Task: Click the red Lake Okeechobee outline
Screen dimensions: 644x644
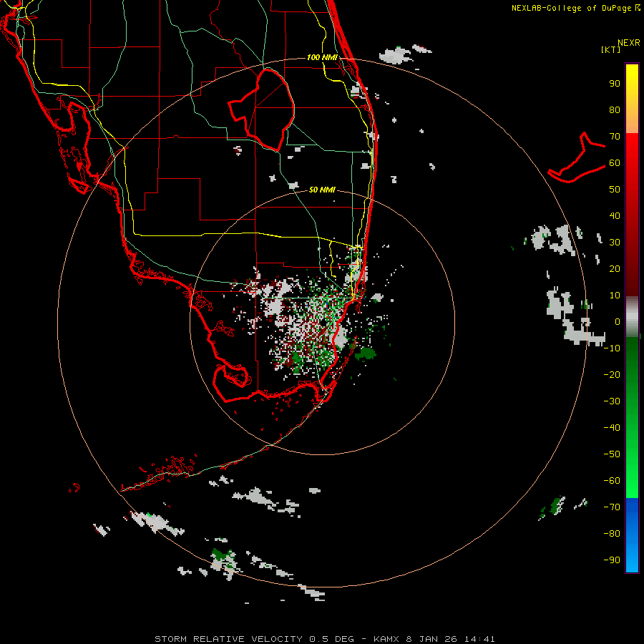Action: pos(261,110)
